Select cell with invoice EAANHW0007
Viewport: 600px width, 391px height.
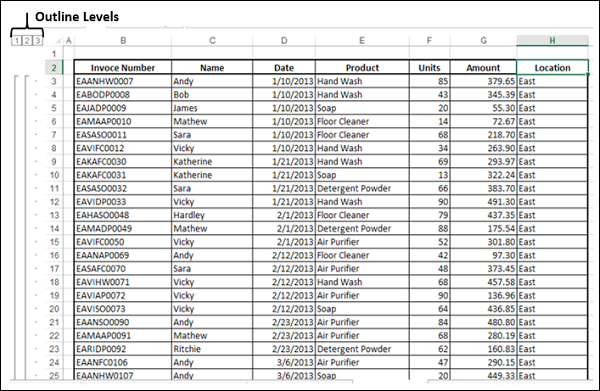pyautogui.click(x=123, y=81)
